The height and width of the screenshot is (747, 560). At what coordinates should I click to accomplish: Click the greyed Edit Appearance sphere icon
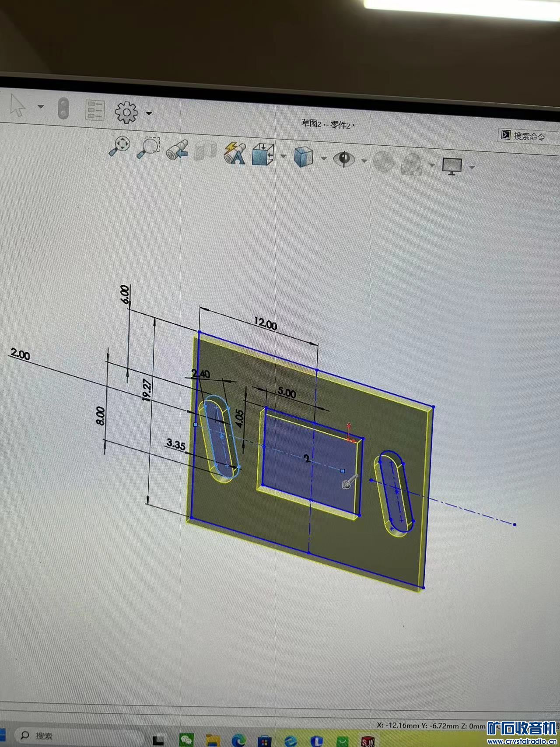(384, 161)
